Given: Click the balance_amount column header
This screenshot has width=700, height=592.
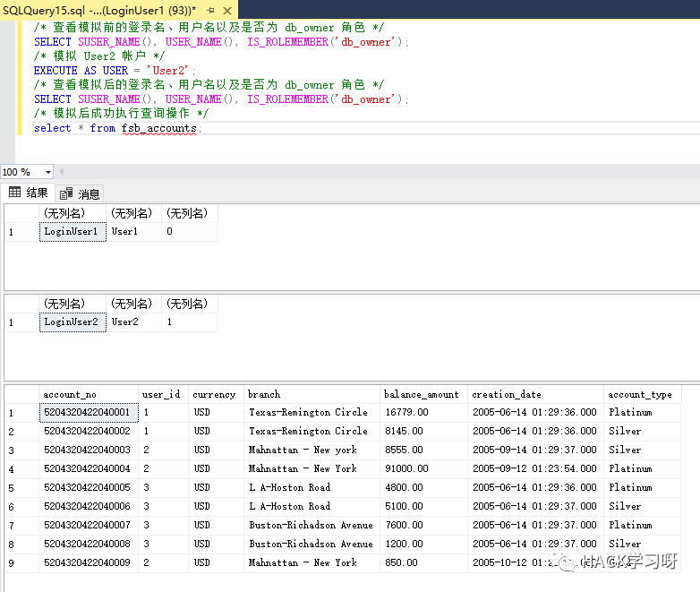Looking at the screenshot, I should pyautogui.click(x=423, y=394).
